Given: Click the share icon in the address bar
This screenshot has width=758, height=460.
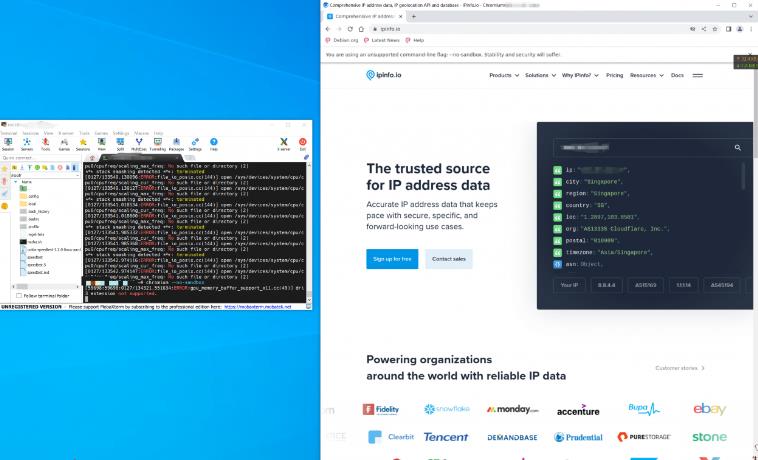Looking at the screenshot, I should [704, 29].
